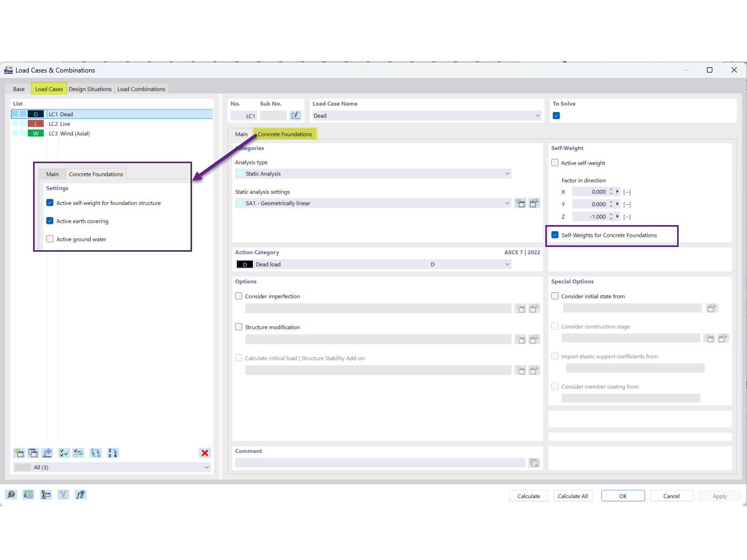Select LC2 Live row in list
The height and width of the screenshot is (560, 747).
[112, 124]
